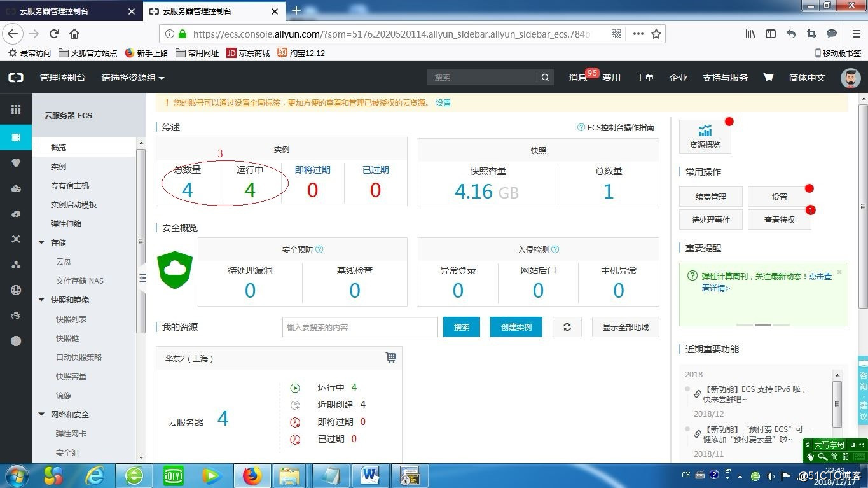The width and height of the screenshot is (868, 488).
Task: Click the 续费管理 button
Action: click(x=711, y=197)
